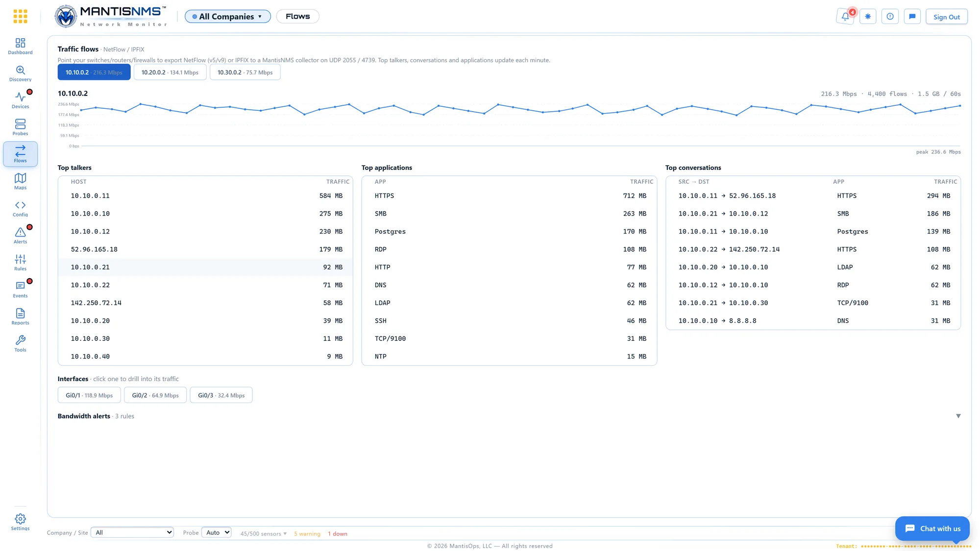
Task: Switch to exporter 10.30.0.2
Action: [x=245, y=72]
